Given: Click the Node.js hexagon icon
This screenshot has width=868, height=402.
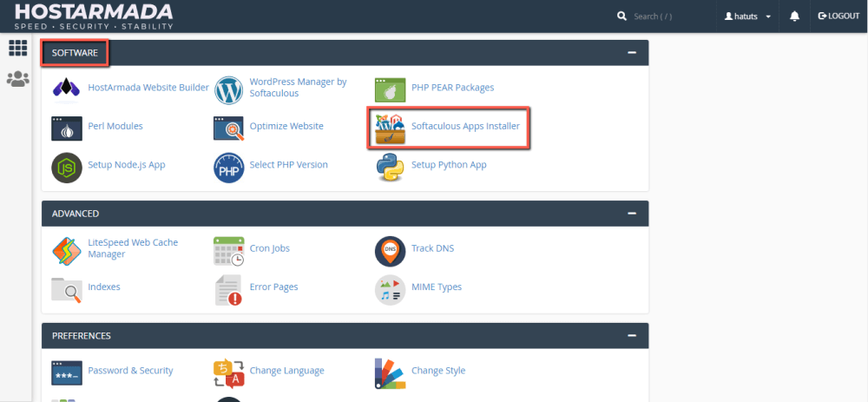Looking at the screenshot, I should click(67, 168).
